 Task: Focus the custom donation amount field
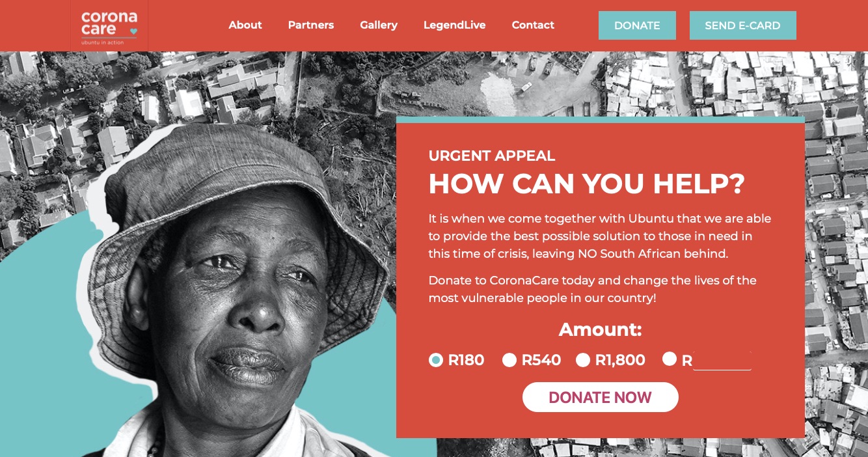pyautogui.click(x=722, y=361)
